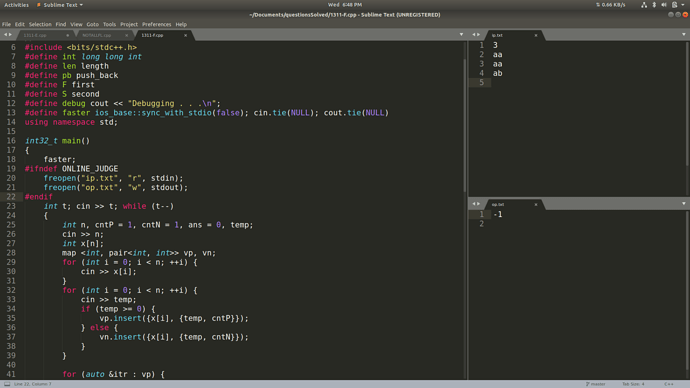Viewport: 690px width, 388px height.
Task: Close the op.txt tab
Action: (x=536, y=205)
